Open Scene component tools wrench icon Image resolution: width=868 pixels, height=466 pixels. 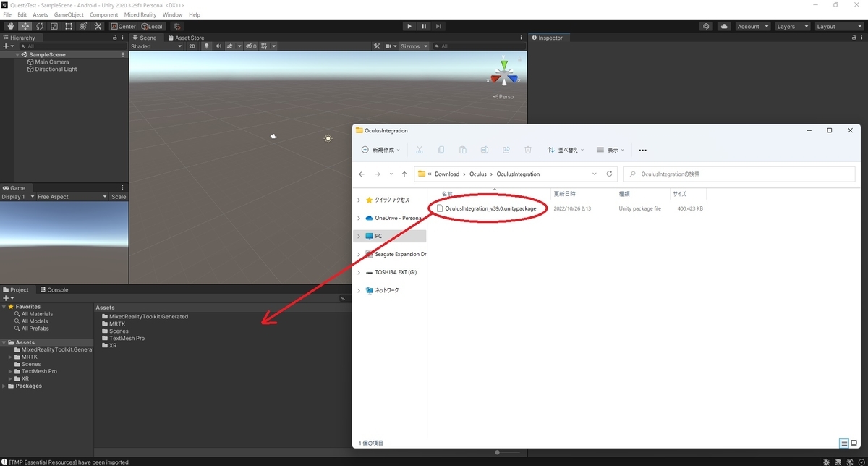377,46
